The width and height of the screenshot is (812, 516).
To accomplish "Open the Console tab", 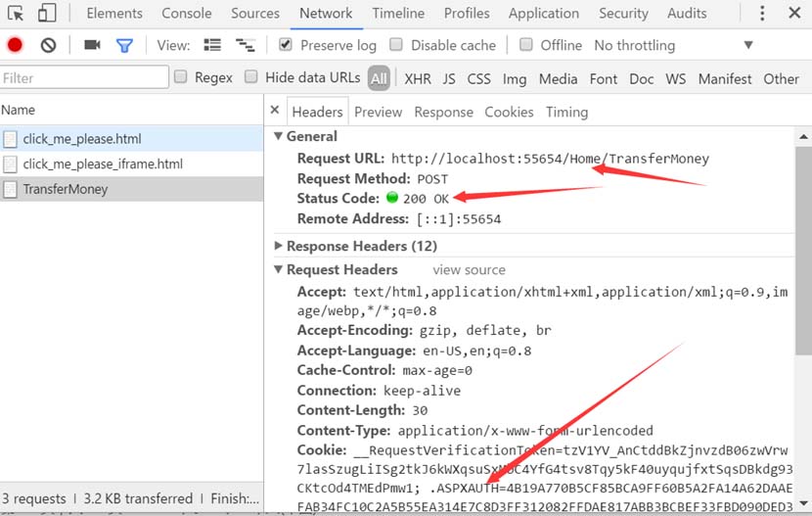I will click(x=187, y=13).
